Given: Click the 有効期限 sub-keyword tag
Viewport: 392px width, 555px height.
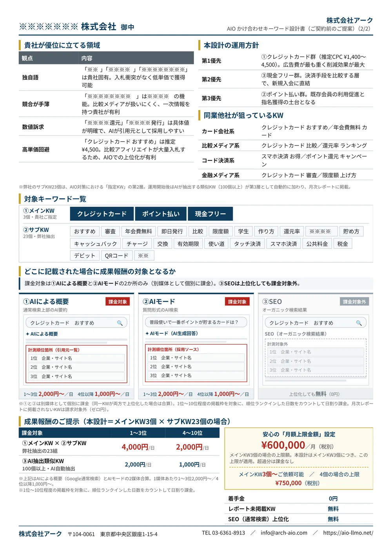Looking at the screenshot, I should point(188,244).
